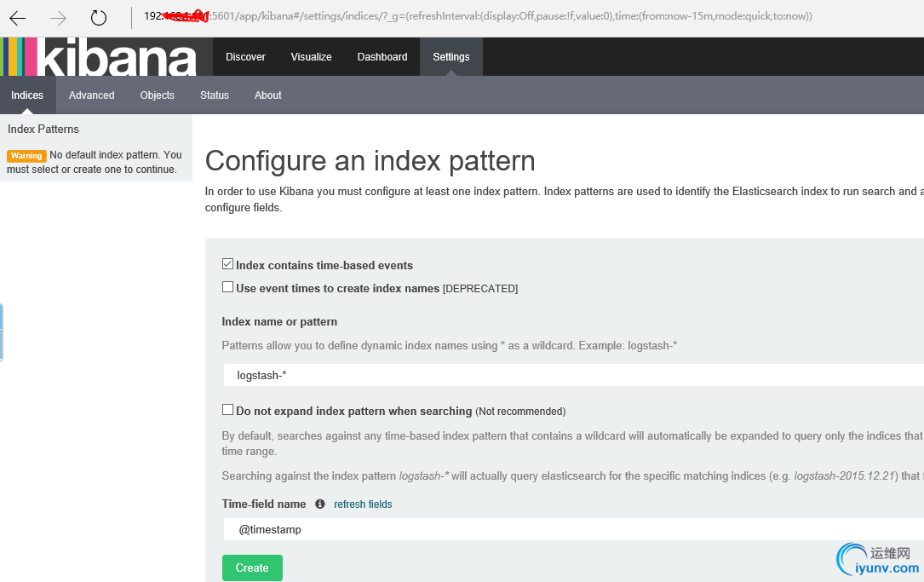Click the refresh fields link

[363, 504]
